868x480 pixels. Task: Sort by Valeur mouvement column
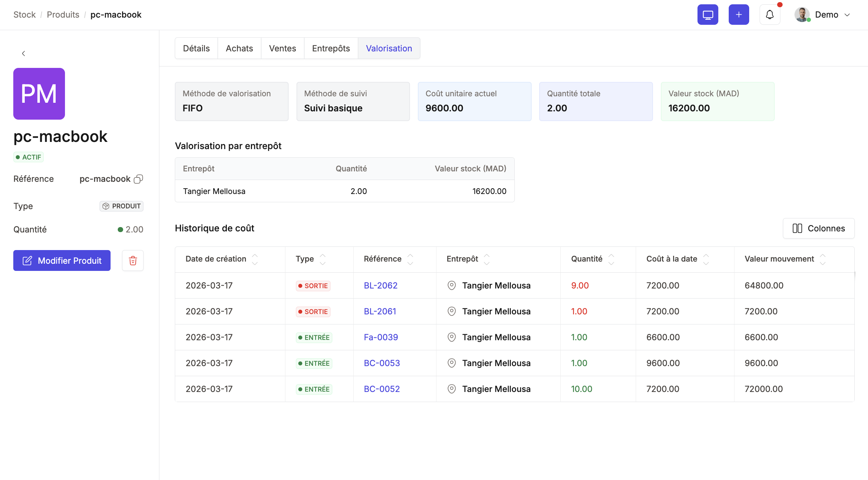(x=823, y=259)
